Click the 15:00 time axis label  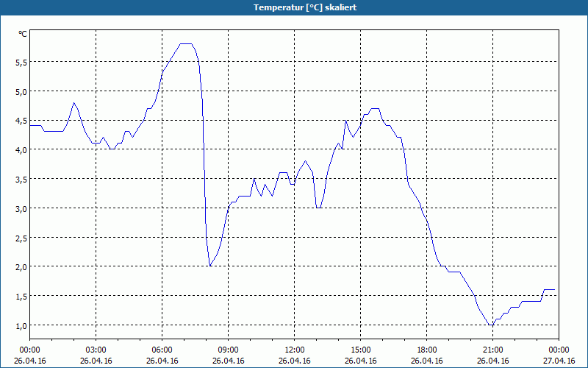(360, 350)
